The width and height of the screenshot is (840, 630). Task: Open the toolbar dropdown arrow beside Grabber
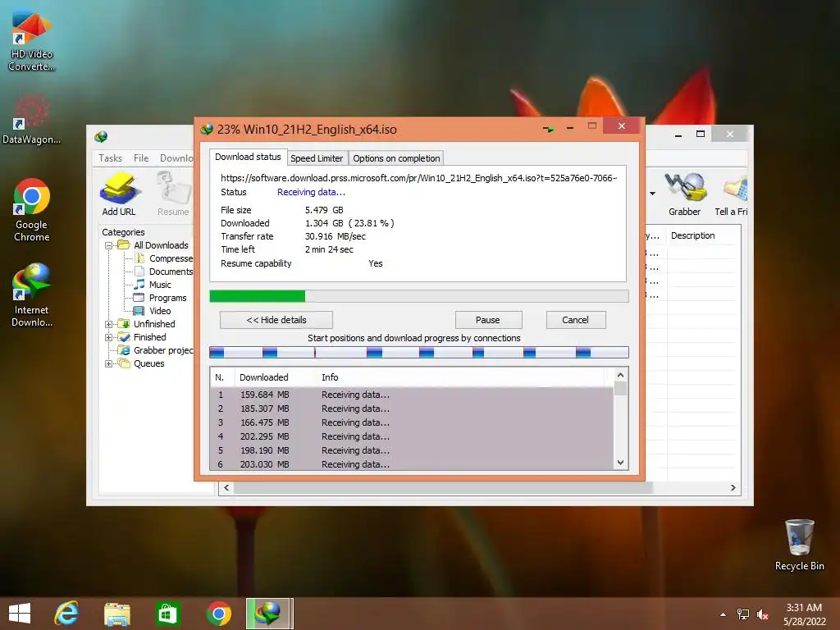(x=652, y=194)
